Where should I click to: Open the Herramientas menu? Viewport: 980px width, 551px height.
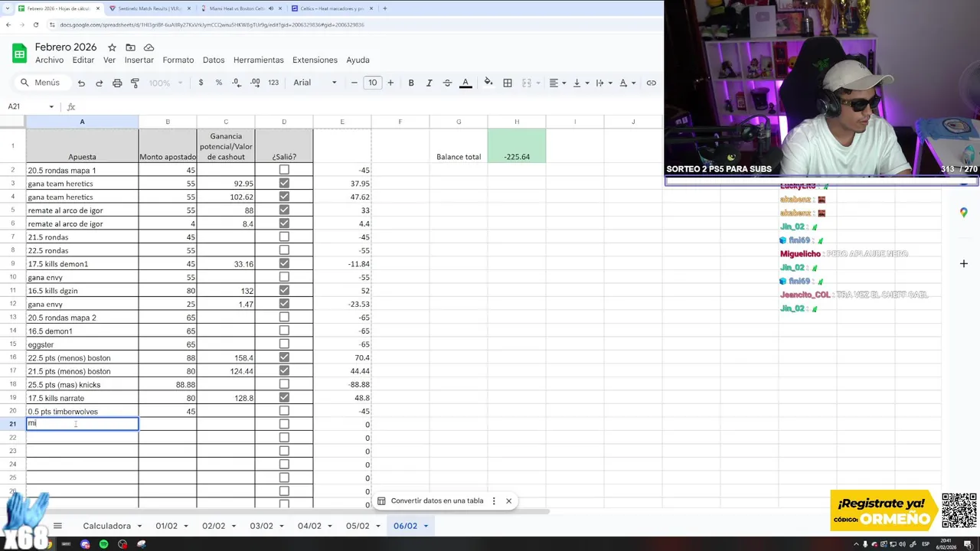pos(259,60)
